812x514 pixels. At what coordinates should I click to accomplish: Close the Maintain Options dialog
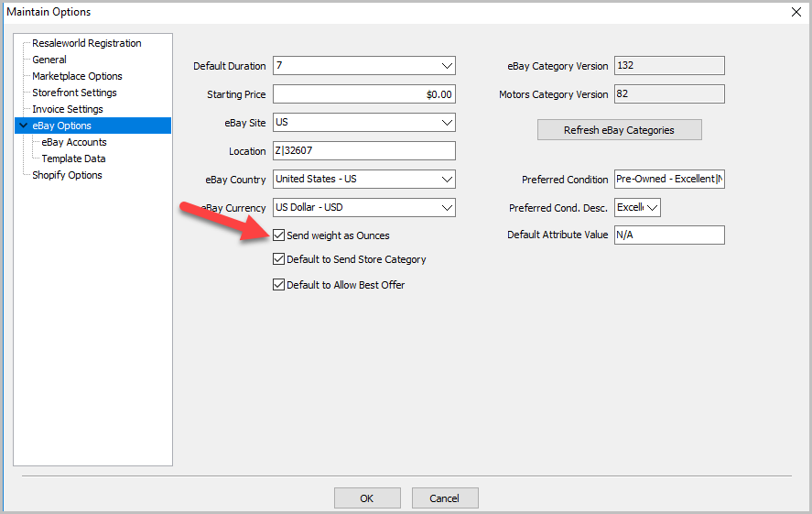[x=796, y=12]
